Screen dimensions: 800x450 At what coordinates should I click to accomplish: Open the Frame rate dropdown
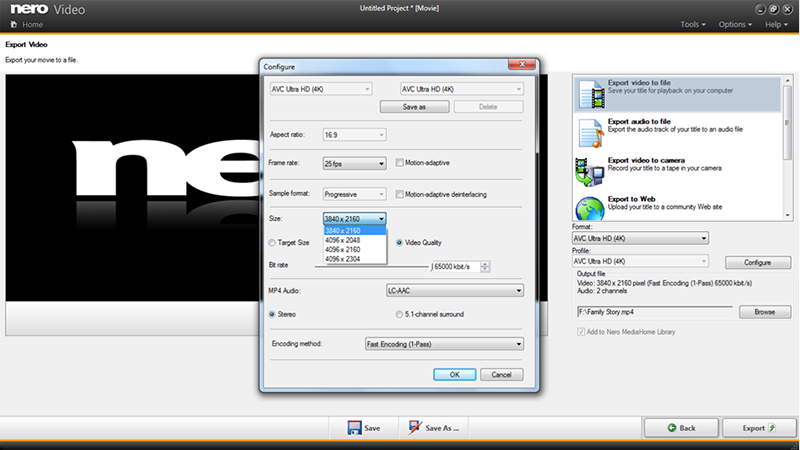coord(354,164)
